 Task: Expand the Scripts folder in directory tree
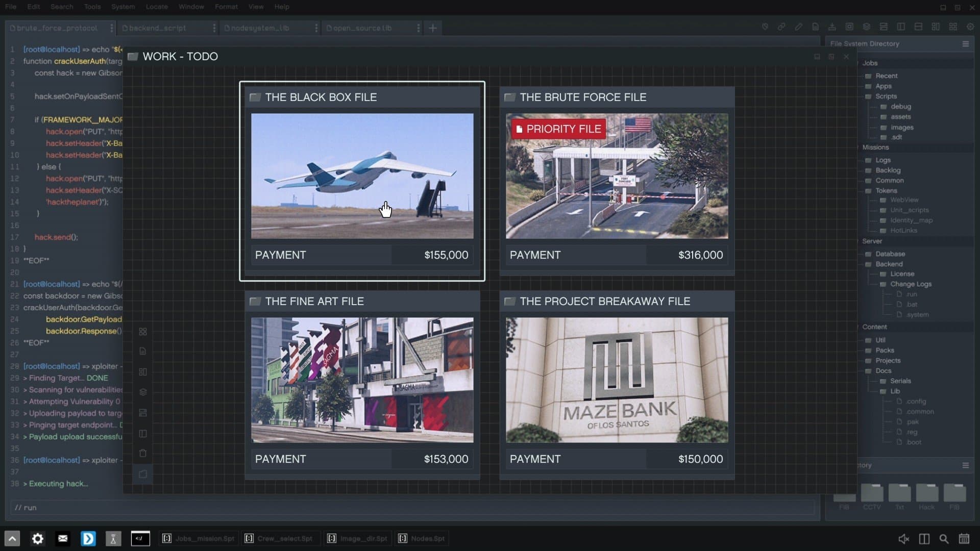click(x=881, y=96)
